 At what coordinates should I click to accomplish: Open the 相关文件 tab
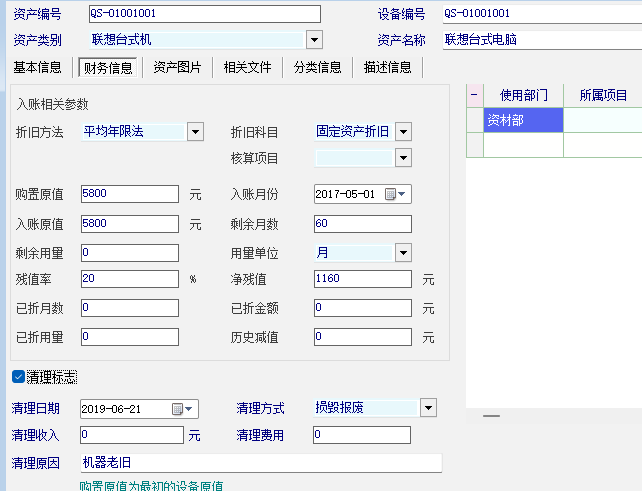click(247, 67)
